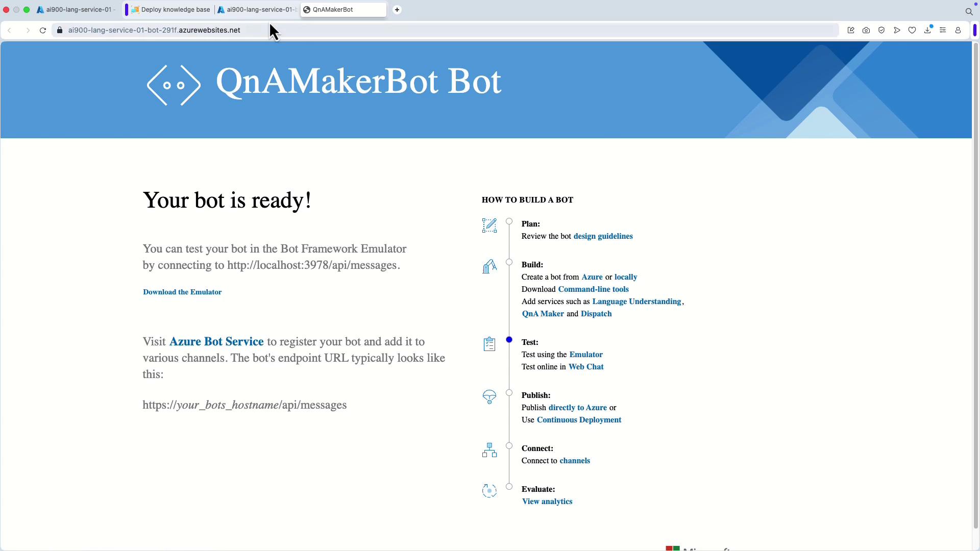Screen dimensions: 980x551
Task: Open the Azure Bot Service link
Action: (x=216, y=341)
